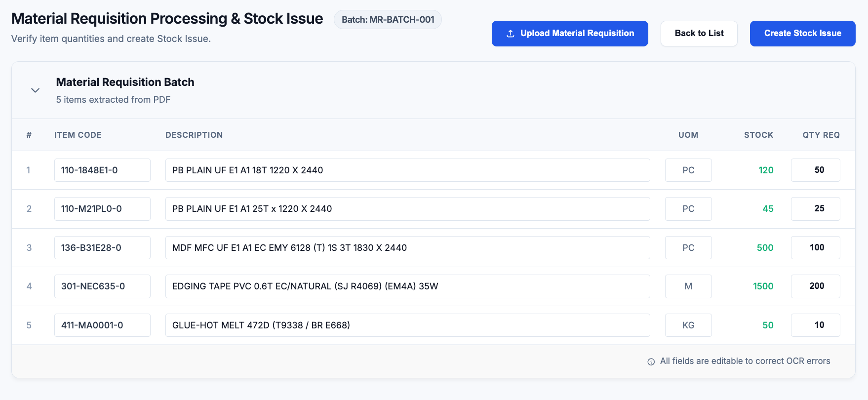Click the Create Stock Issue button

(x=802, y=34)
